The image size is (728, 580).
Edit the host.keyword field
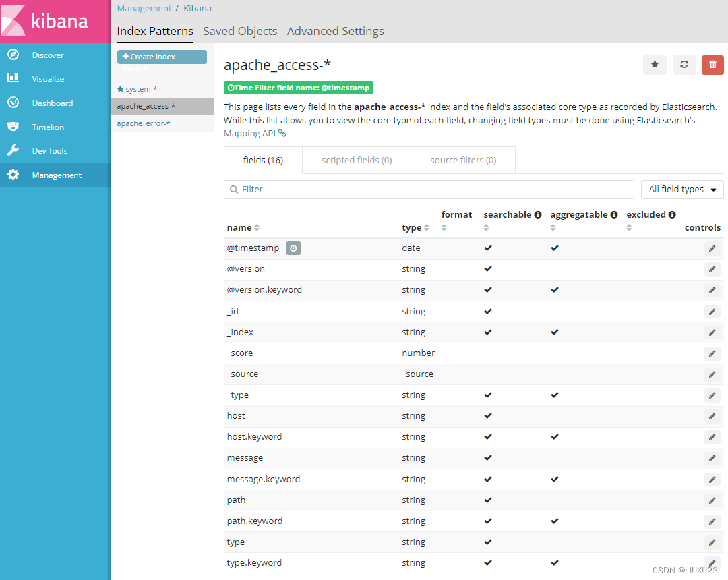pyautogui.click(x=712, y=437)
